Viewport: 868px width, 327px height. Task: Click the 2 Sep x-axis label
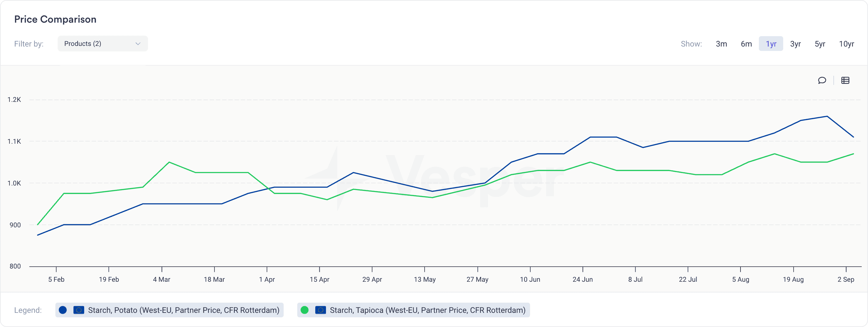pos(846,280)
